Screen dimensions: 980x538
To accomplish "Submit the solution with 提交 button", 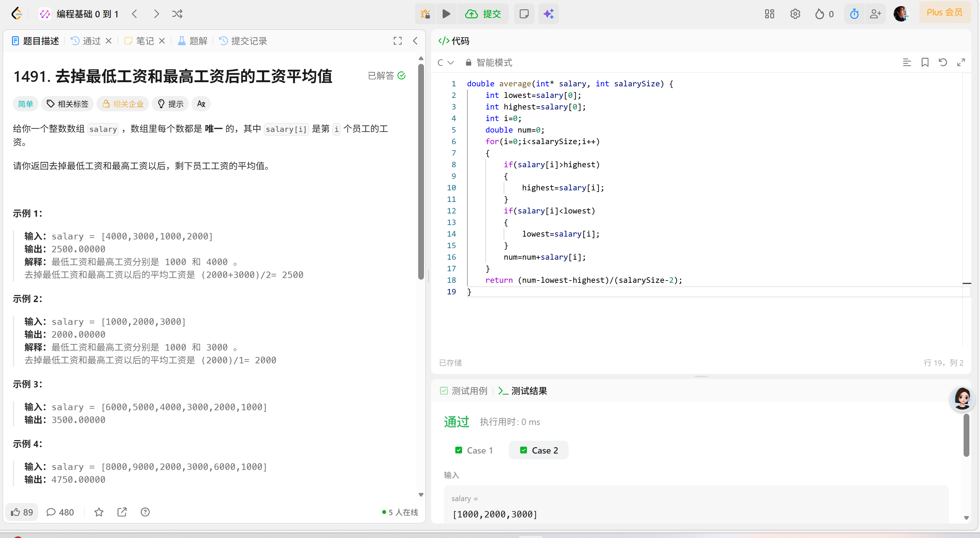I will (483, 14).
